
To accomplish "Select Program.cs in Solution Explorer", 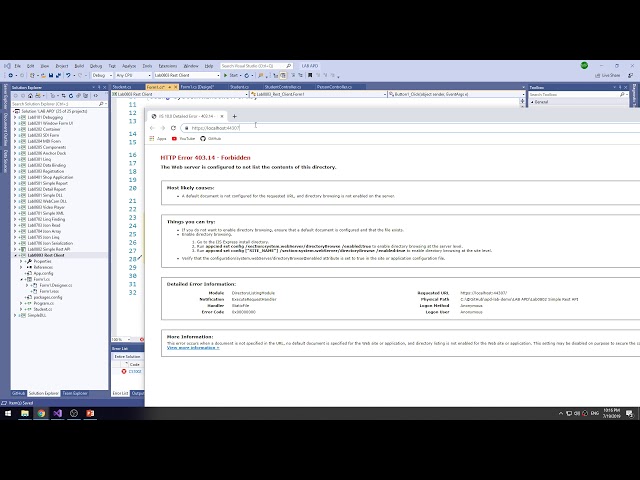I will (x=43, y=303).
